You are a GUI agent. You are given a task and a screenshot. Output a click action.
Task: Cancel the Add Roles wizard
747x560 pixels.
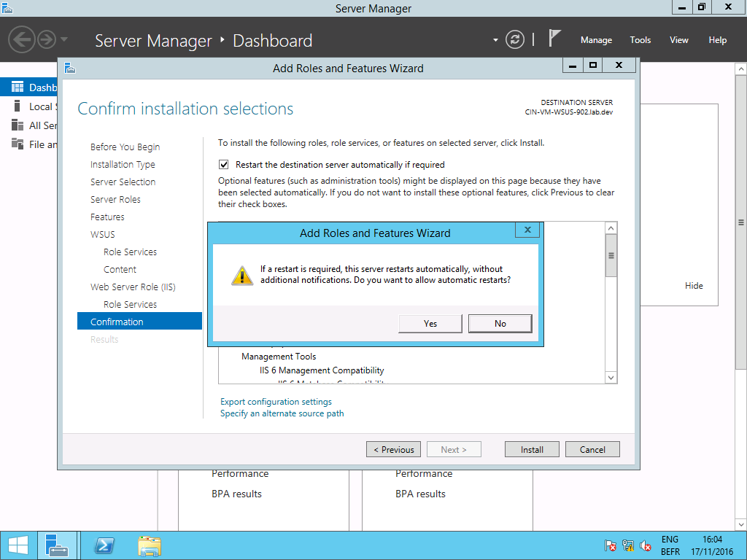592,449
